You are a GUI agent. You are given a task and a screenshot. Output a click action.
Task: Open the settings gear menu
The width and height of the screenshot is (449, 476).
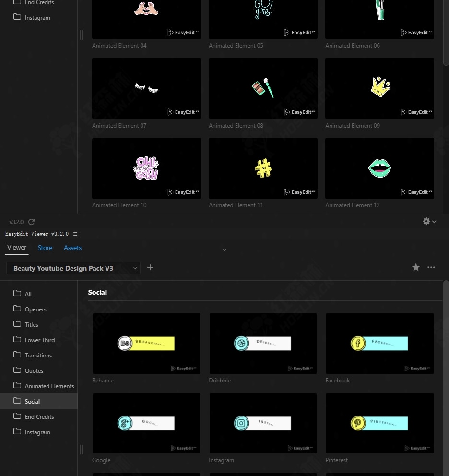click(x=429, y=221)
